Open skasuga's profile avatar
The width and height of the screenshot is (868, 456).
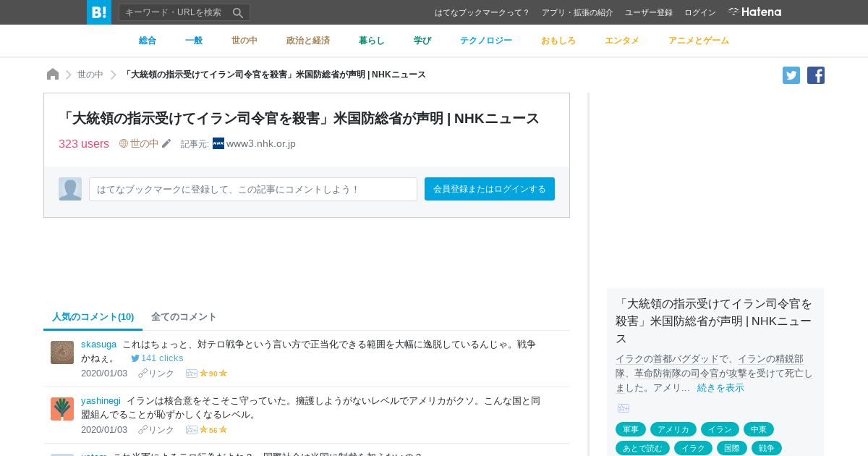(62, 352)
